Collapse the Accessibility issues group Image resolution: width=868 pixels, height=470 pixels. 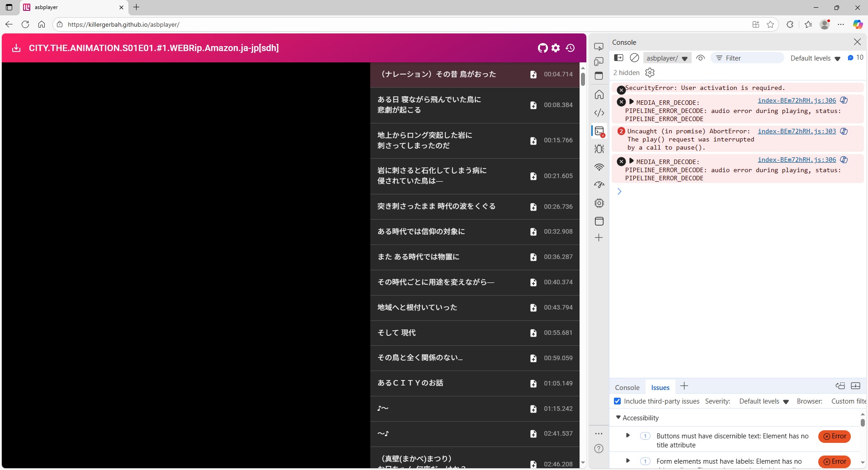[618, 418]
